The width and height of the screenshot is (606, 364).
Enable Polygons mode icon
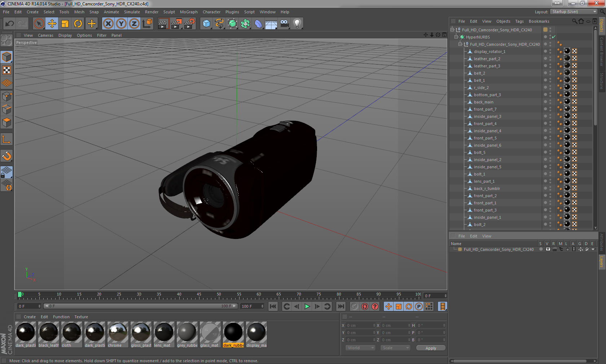coord(6,122)
